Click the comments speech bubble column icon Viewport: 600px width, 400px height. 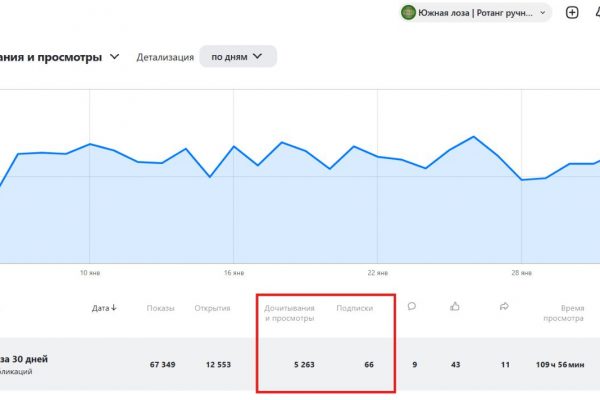412,307
